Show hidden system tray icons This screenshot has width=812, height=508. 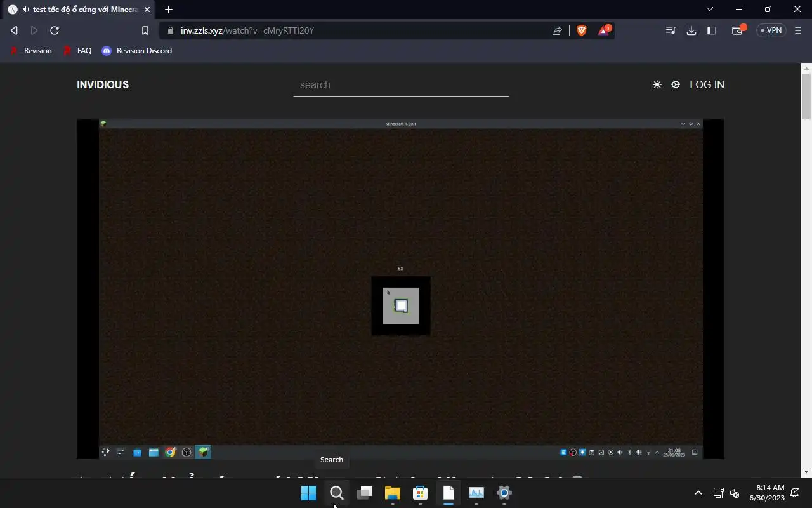coord(698,493)
